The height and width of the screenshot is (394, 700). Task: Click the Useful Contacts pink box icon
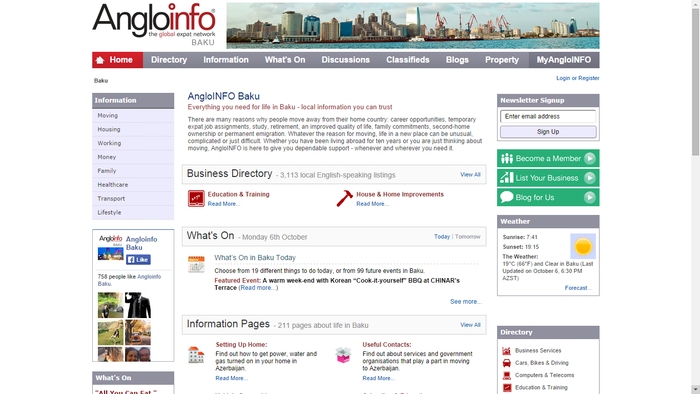coord(343,355)
